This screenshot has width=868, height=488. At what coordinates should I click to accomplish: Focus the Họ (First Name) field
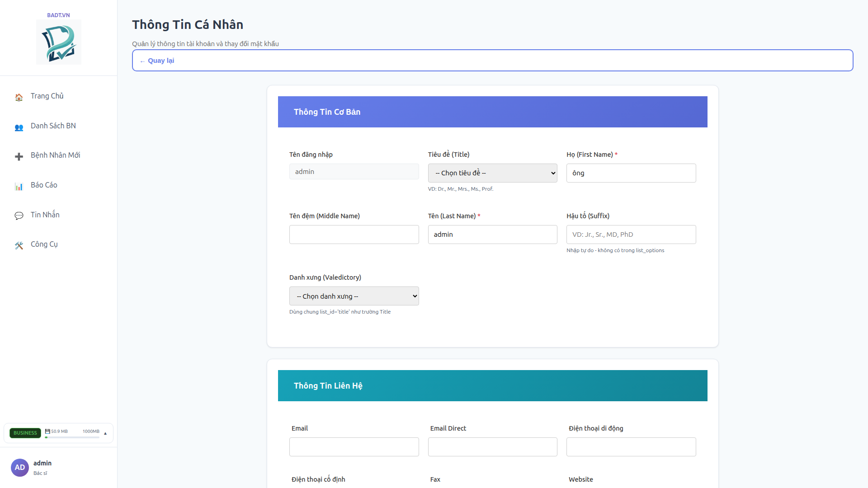631,173
